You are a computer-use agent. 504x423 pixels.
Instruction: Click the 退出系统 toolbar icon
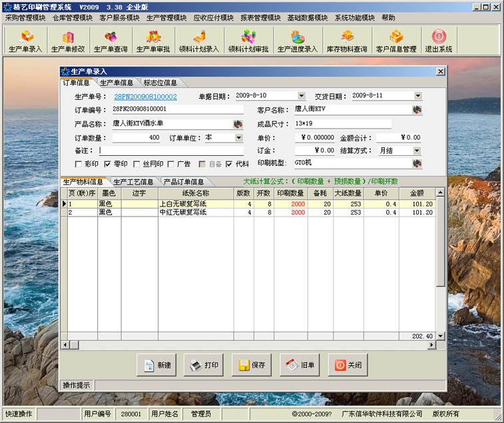coord(438,41)
